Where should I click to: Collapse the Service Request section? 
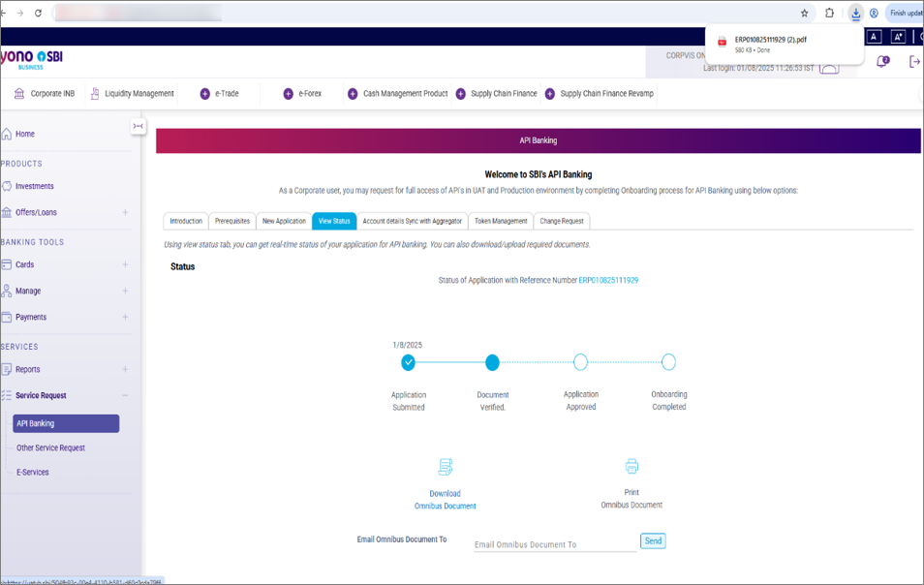tap(125, 395)
